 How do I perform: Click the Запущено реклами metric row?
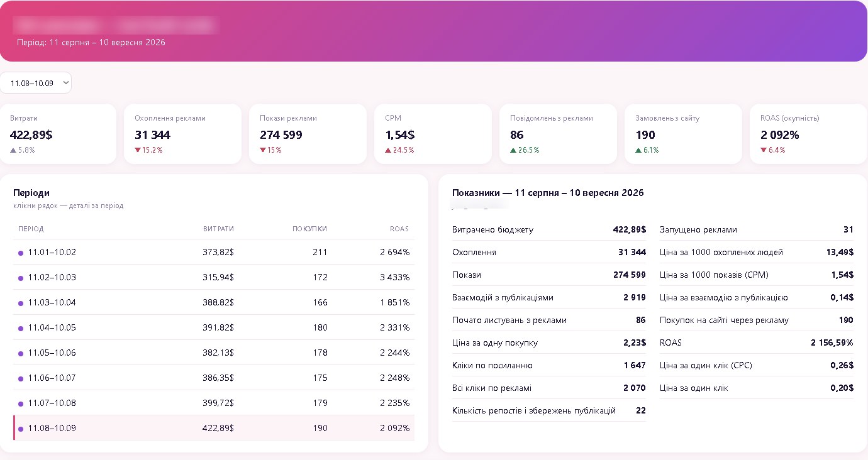[757, 229]
